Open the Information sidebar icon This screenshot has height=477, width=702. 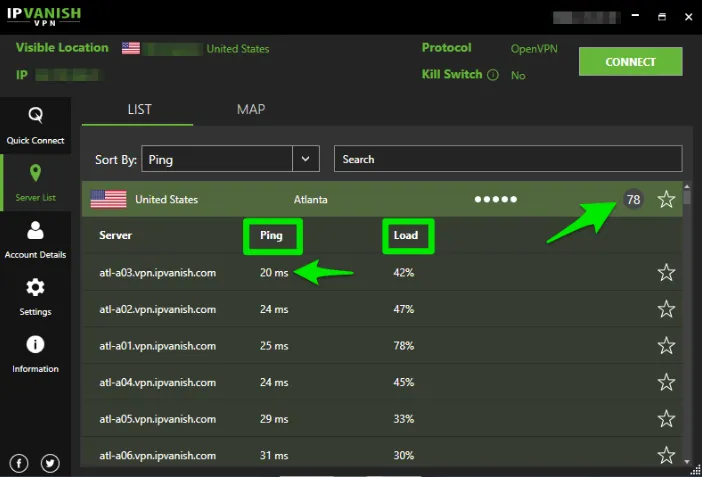pyautogui.click(x=35, y=352)
